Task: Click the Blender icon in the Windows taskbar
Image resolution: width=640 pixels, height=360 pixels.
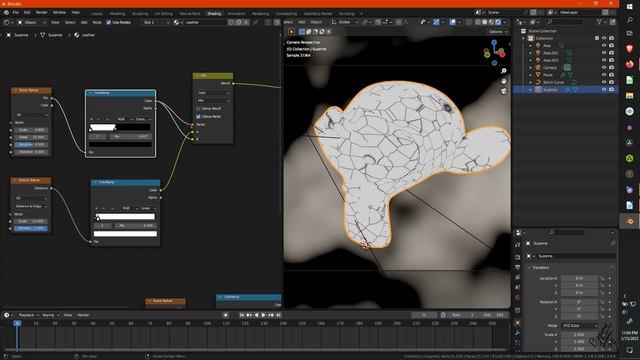Action: (x=629, y=221)
